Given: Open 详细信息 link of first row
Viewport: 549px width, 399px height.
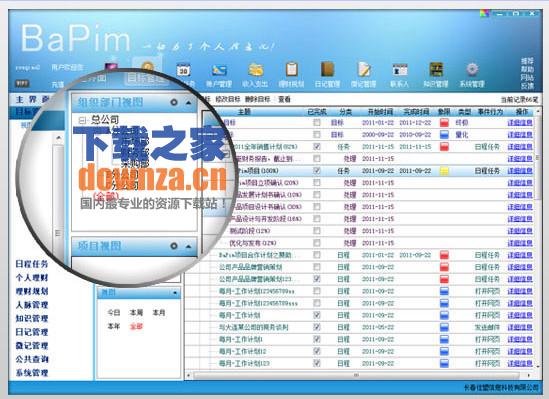Looking at the screenshot, I should [520, 122].
